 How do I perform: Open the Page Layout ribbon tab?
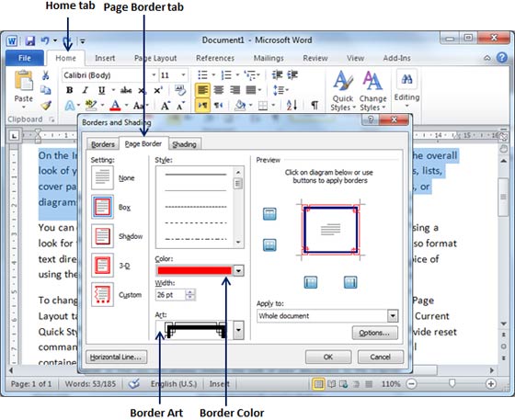point(155,59)
